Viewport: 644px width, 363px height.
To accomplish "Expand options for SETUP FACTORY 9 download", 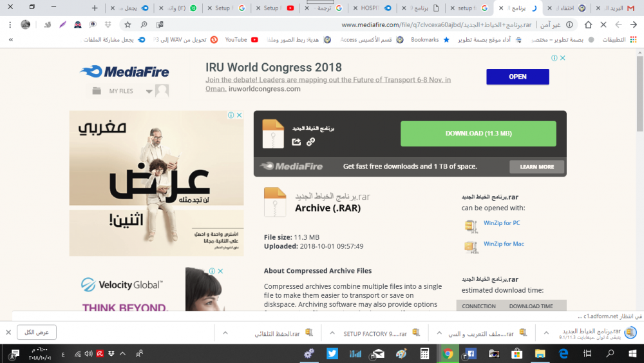I will [332, 333].
